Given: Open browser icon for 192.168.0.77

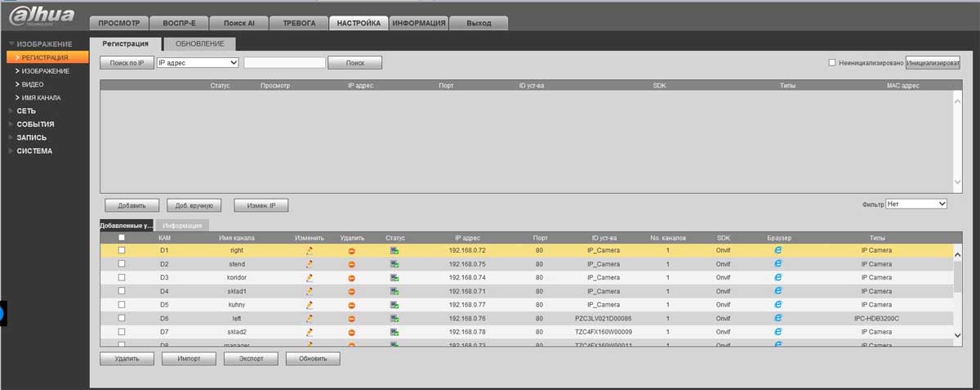Looking at the screenshot, I should pyautogui.click(x=778, y=304).
